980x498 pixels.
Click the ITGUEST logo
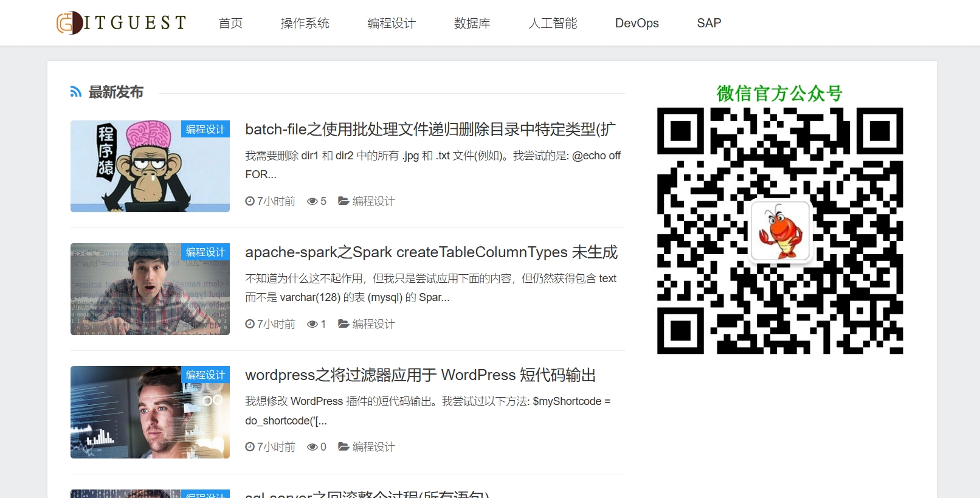point(122,23)
